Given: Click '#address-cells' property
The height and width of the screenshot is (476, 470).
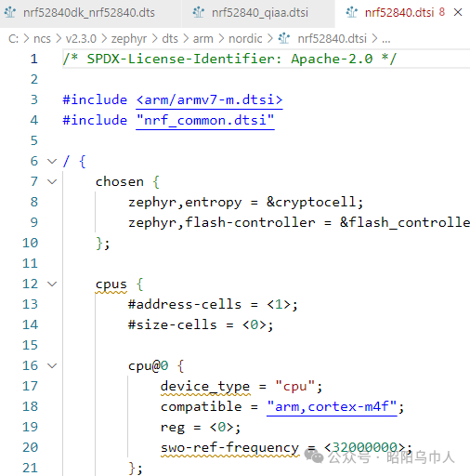Looking at the screenshot, I should [x=185, y=305].
